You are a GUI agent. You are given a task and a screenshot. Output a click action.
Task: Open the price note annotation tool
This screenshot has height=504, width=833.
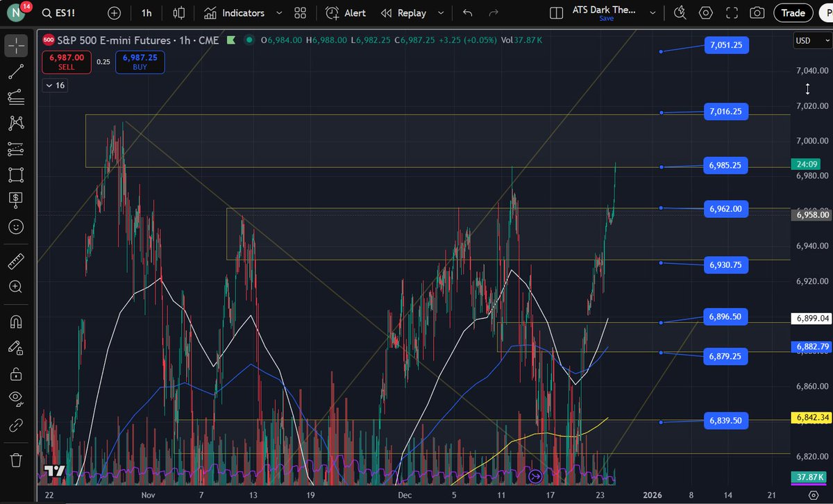pos(17,200)
